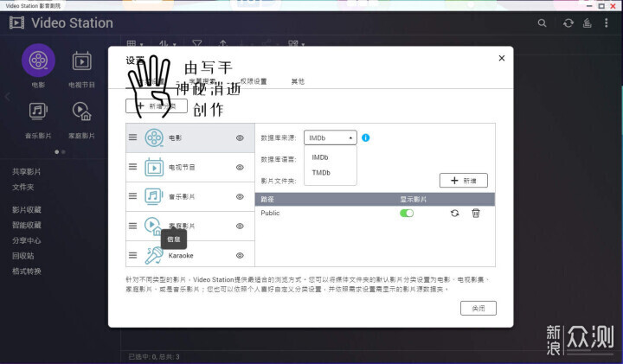Image resolution: width=623 pixels, height=364 pixels.
Task: Open 分享中心 in the sidebar
Action: [x=26, y=240]
